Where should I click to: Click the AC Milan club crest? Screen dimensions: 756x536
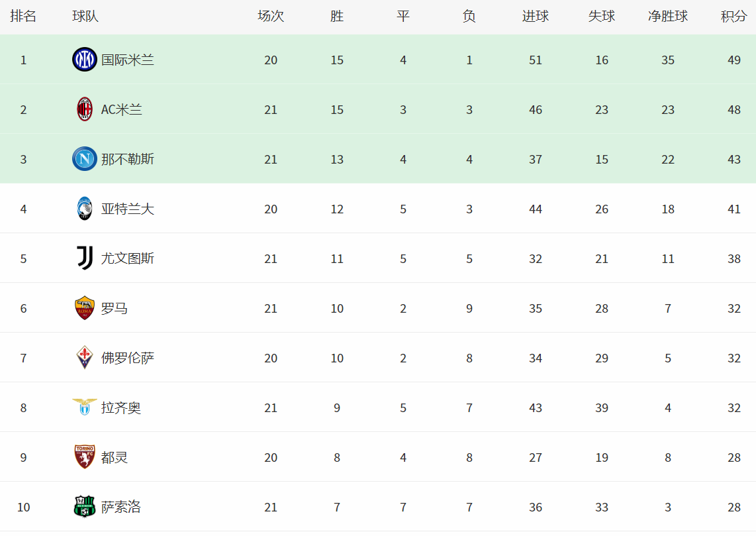tap(84, 109)
